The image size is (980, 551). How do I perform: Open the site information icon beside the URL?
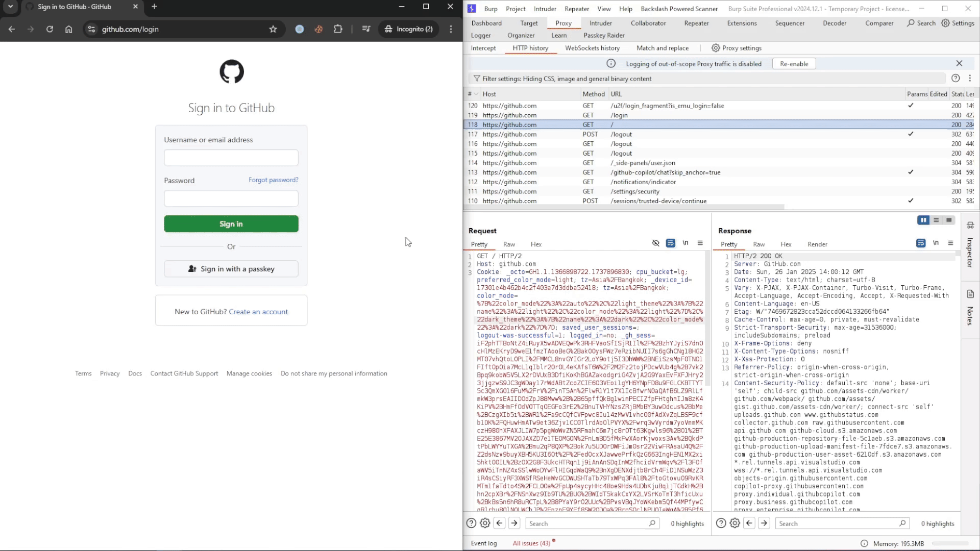[91, 29]
